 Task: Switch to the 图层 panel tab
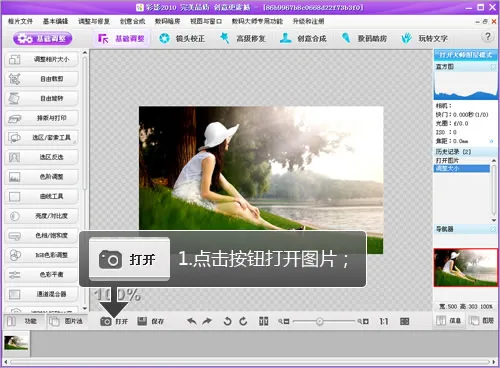[x=482, y=321]
